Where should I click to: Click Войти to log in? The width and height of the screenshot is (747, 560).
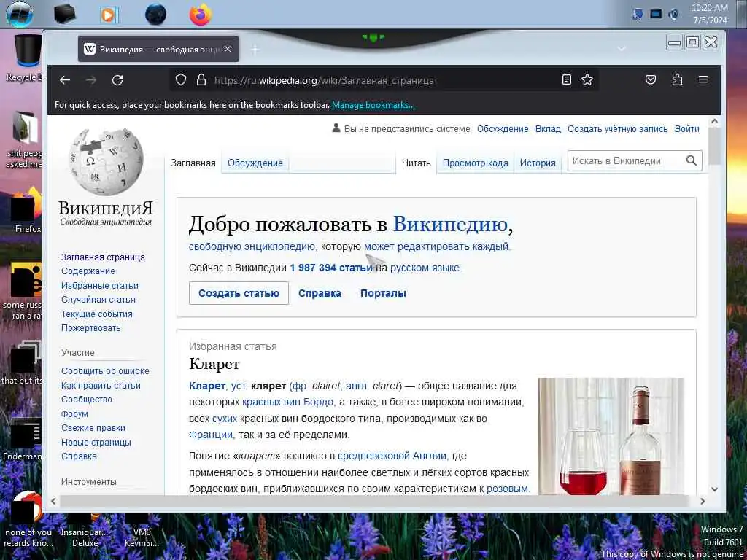tap(687, 128)
